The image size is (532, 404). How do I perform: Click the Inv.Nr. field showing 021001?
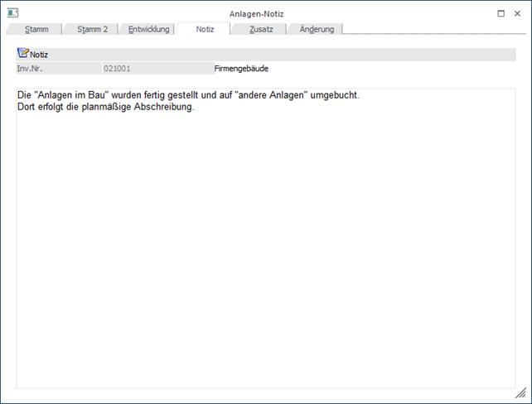tap(156, 69)
